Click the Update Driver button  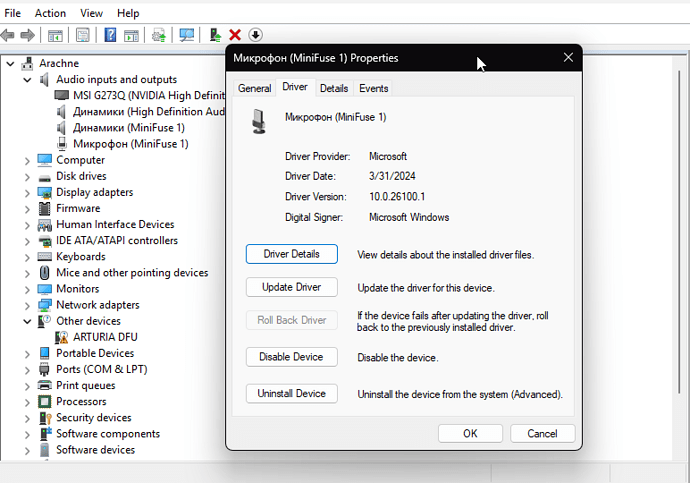point(291,287)
